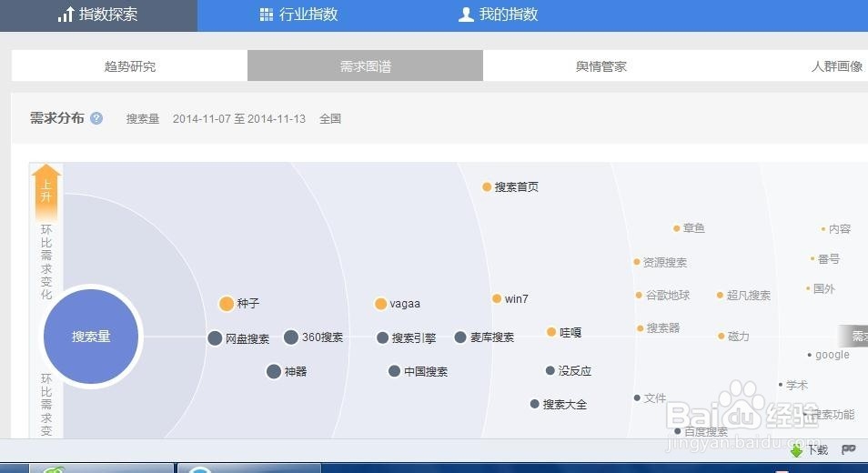The image size is (868, 473).
Task: Click the gray dot for 搜索引擎
Action: [x=382, y=338]
